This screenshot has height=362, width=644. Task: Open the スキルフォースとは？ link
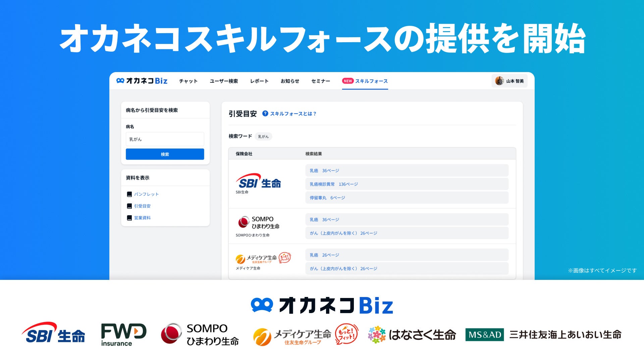click(x=293, y=114)
